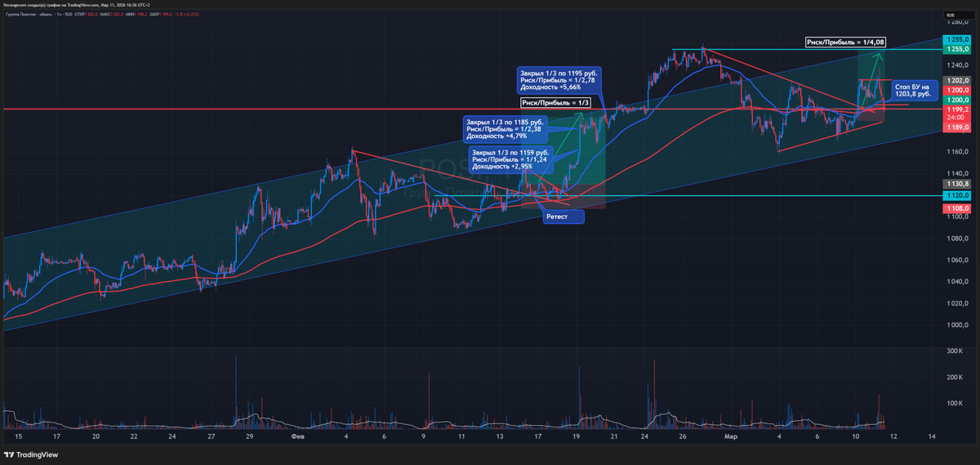Click the date 12 on time axis

point(894,437)
